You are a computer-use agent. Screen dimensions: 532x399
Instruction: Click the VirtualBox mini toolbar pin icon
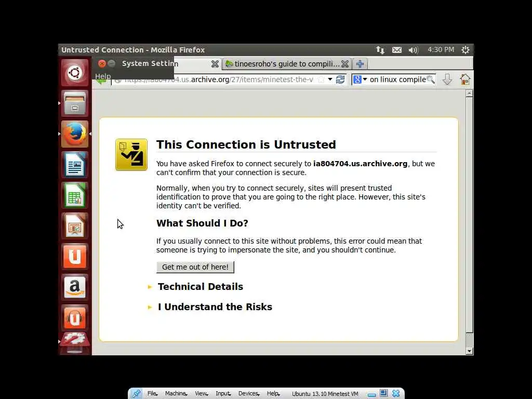pyautogui.click(x=136, y=394)
